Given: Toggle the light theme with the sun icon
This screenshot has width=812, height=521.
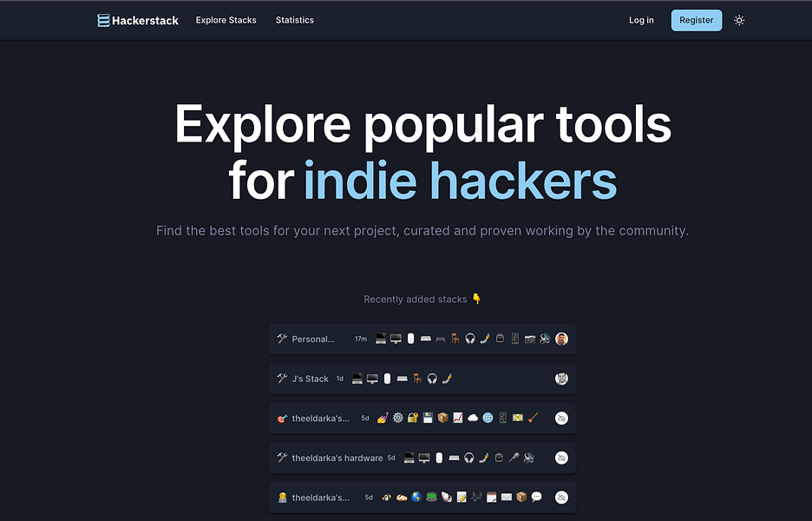Looking at the screenshot, I should point(739,19).
